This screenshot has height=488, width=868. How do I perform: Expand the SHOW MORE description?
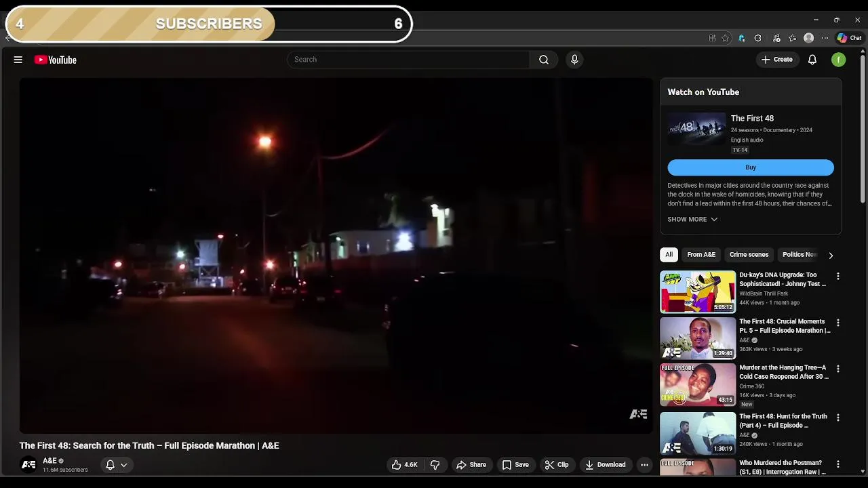tap(692, 220)
